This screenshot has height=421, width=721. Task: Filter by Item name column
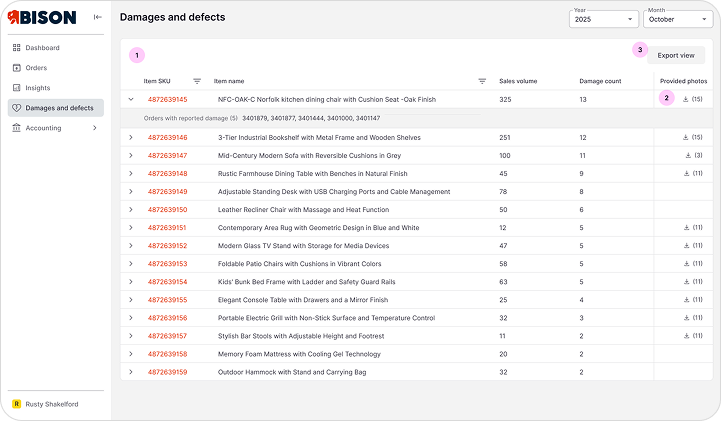[x=482, y=81]
